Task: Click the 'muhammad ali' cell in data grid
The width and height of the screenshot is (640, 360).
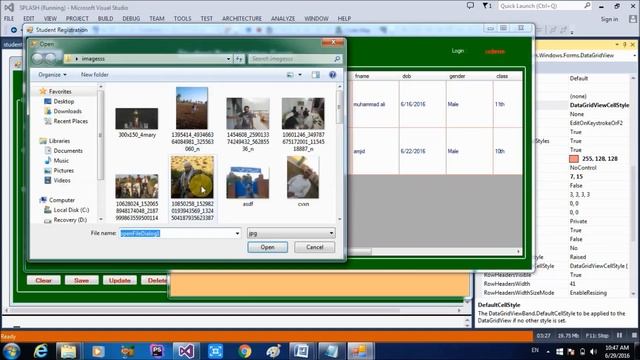Action: point(375,104)
